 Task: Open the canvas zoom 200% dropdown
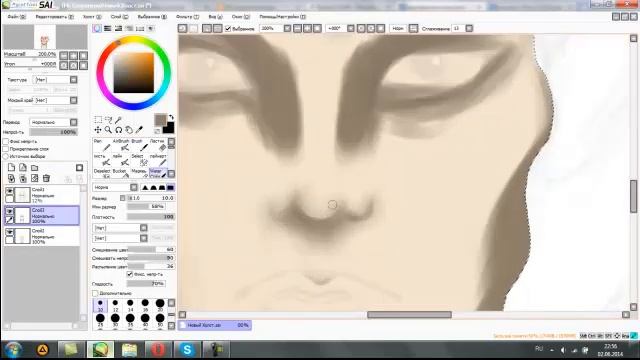pos(287,28)
